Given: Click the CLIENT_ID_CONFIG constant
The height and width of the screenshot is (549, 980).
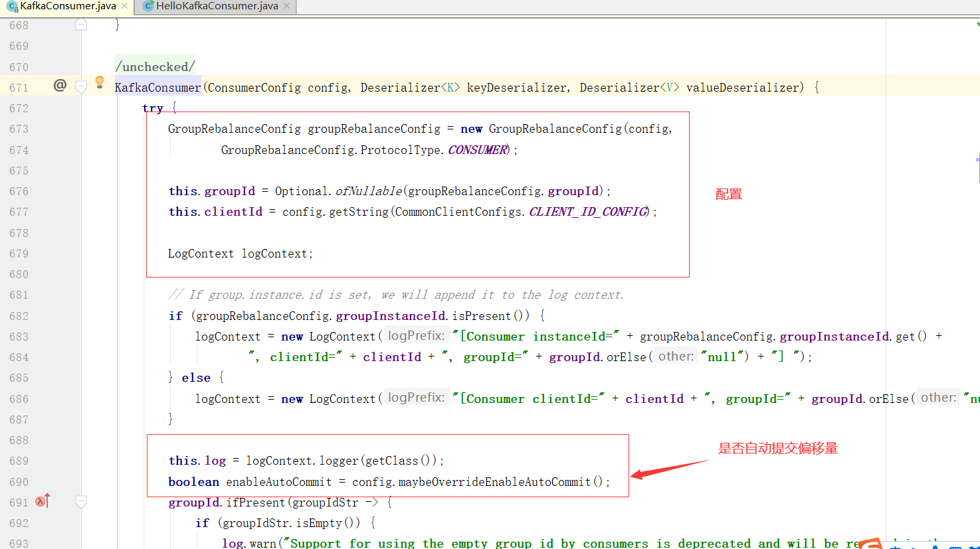Looking at the screenshot, I should (587, 212).
